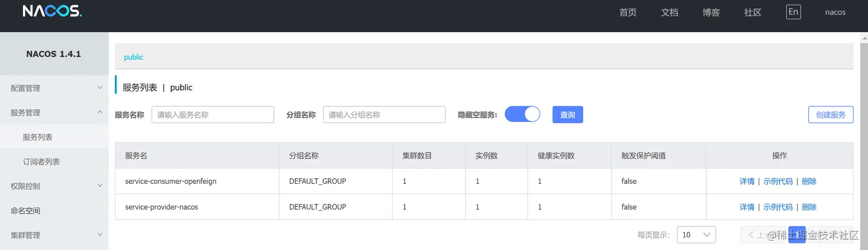The image size is (868, 250).
Task: Open 示例代码 for service-consumer-openfeign
Action: click(x=778, y=181)
